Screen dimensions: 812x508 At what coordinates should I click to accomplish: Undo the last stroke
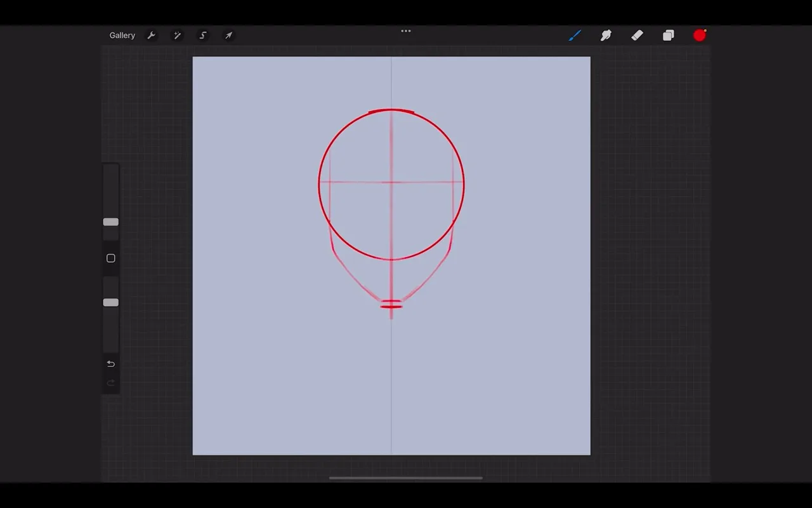click(111, 364)
